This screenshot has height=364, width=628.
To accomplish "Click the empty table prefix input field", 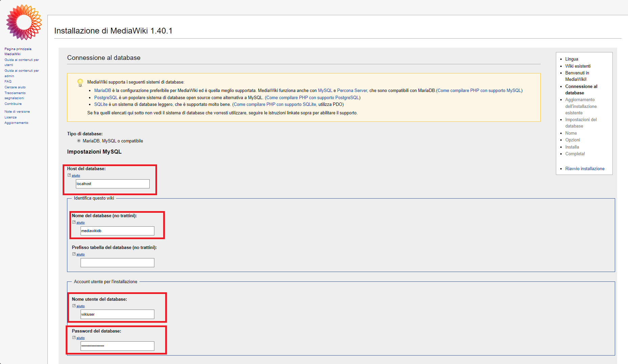I will pos(117,263).
